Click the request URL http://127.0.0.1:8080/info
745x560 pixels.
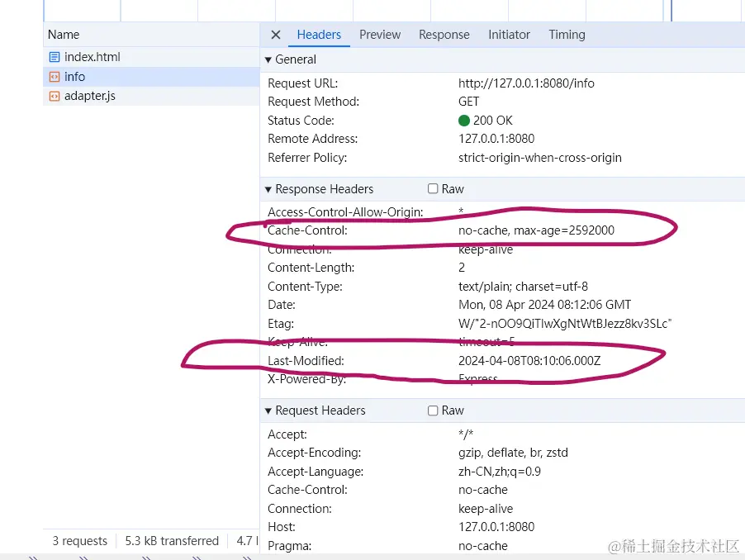526,83
